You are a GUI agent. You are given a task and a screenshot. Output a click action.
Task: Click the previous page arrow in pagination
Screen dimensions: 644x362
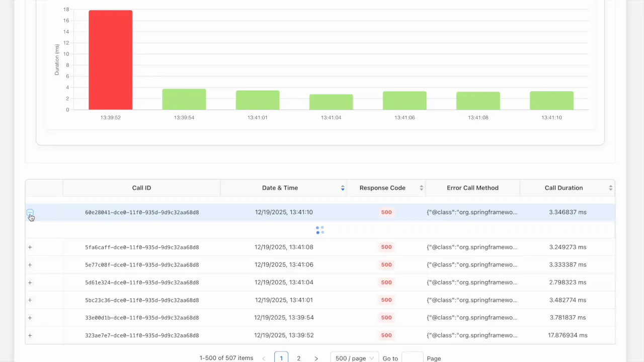(x=264, y=358)
